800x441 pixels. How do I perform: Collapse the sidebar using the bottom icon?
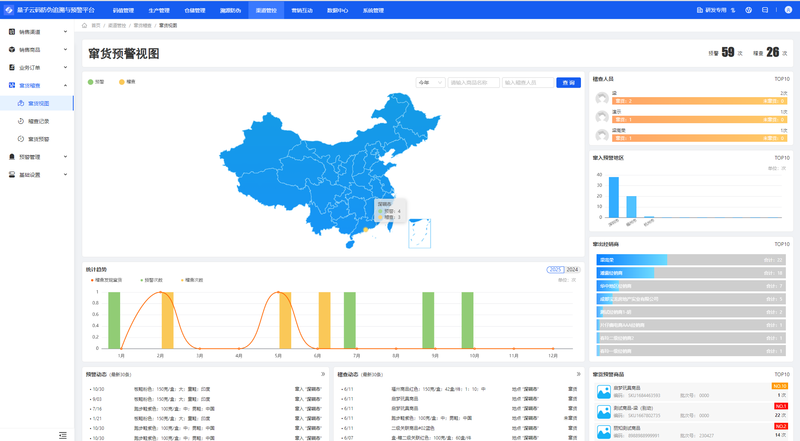(62, 434)
